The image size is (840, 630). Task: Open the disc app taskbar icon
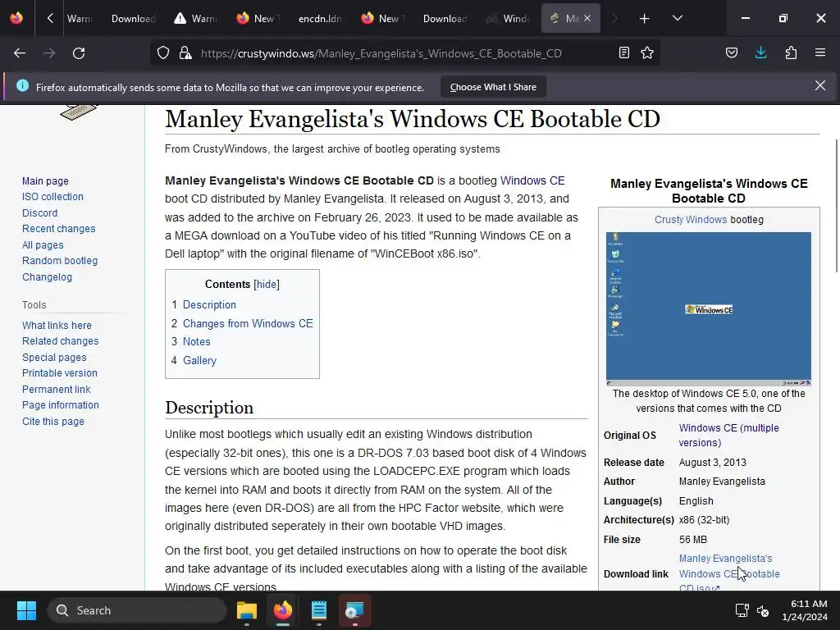pyautogui.click(x=354, y=610)
